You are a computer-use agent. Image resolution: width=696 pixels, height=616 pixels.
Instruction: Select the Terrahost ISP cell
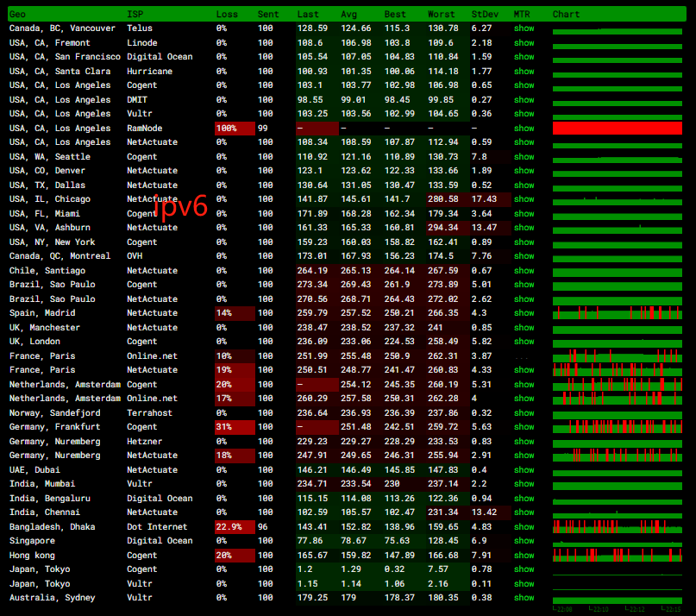[149, 413]
